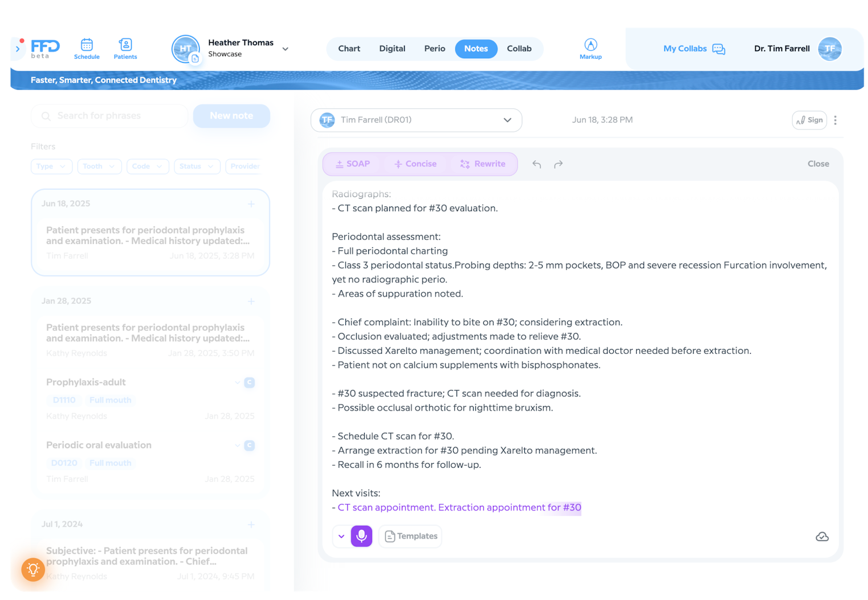
Task: Click the Recall in 6 months line
Action: coord(407,465)
